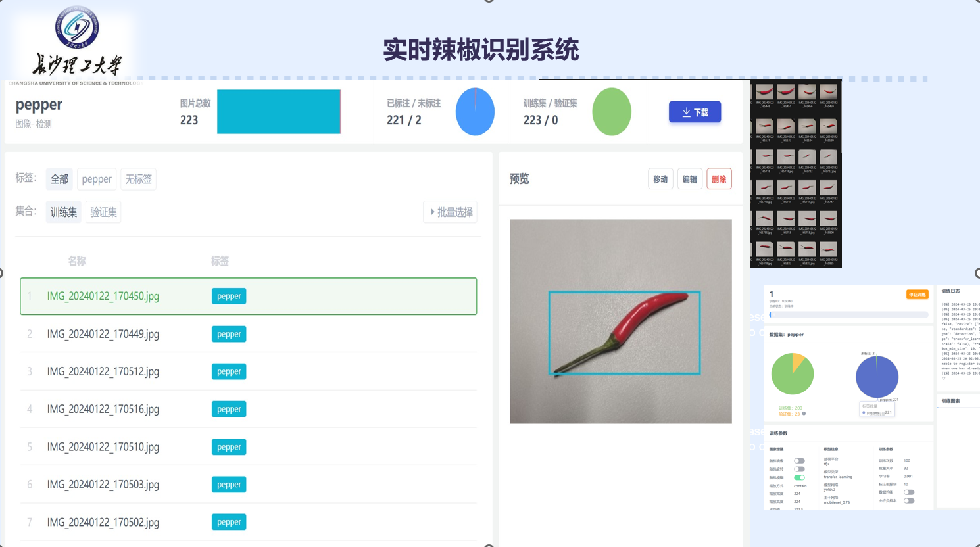The width and height of the screenshot is (980, 547).
Task: Open thumbnail IMG_20240122_165825 in file grid
Action: click(x=828, y=249)
